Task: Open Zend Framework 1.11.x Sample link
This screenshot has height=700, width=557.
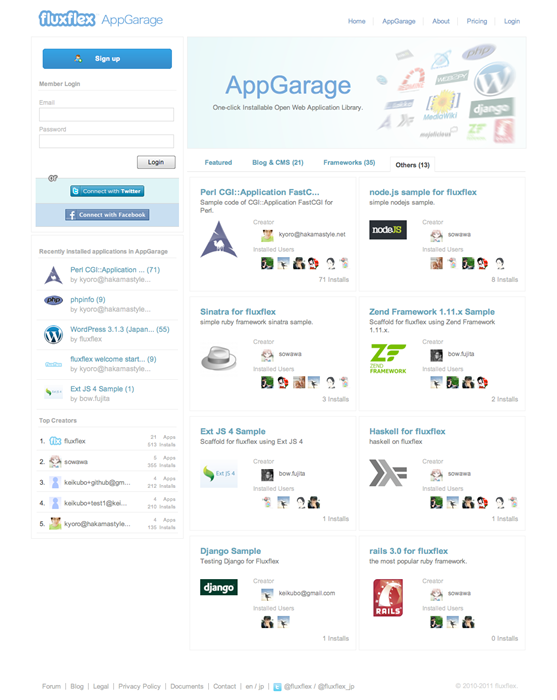Action: 432,312
